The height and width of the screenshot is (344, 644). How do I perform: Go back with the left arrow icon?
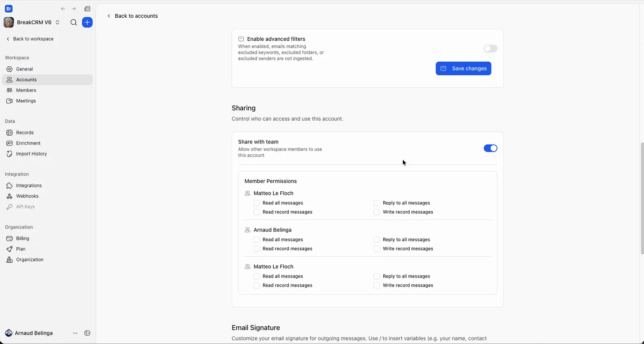point(63,9)
